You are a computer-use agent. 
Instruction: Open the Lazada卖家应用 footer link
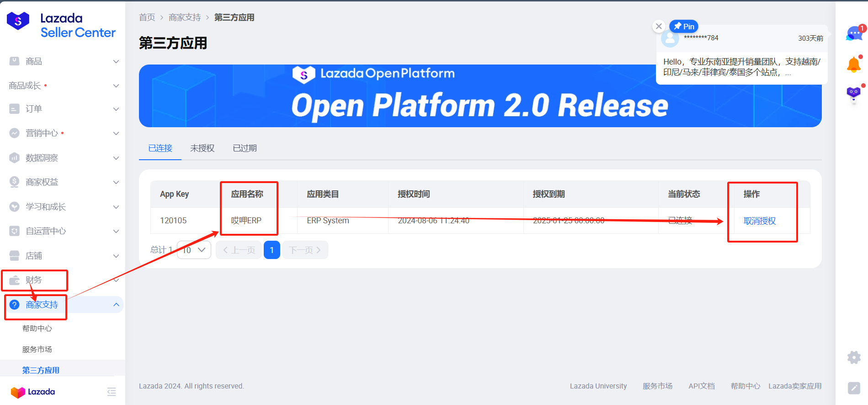pos(795,386)
